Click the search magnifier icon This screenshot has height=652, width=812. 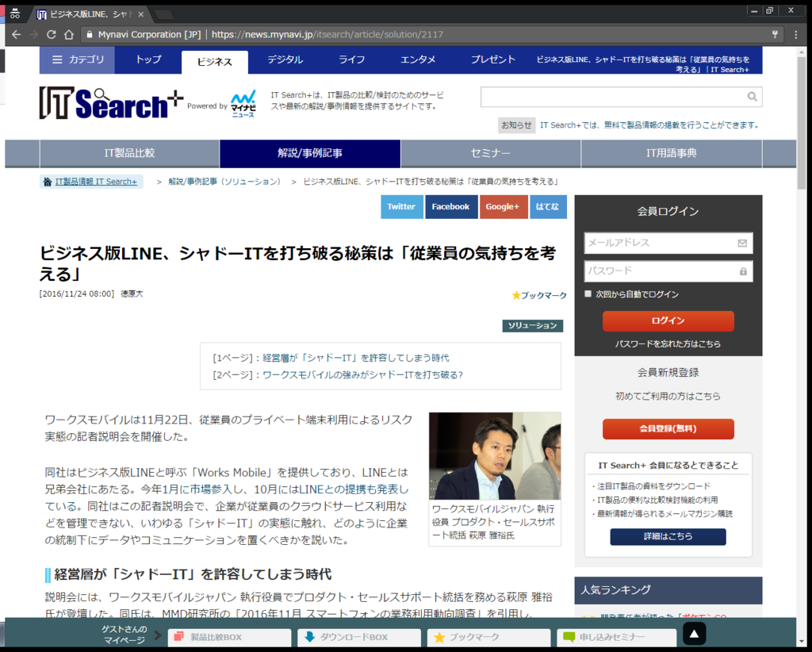(x=752, y=96)
